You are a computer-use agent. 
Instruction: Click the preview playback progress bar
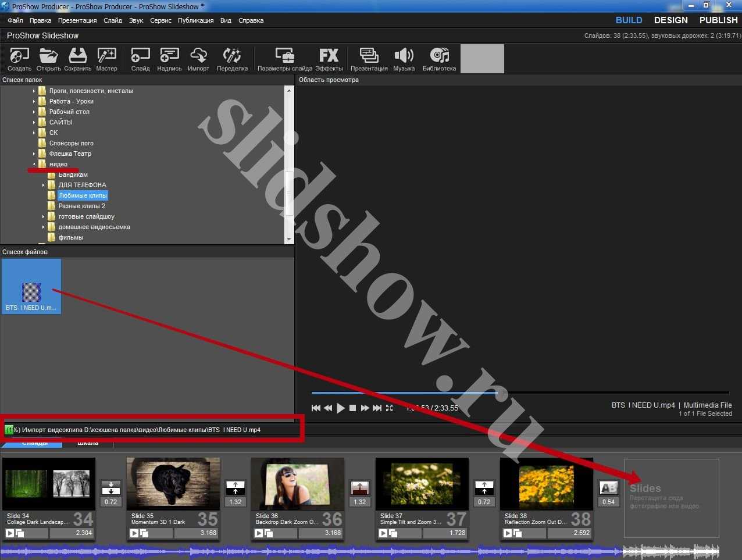(519, 393)
